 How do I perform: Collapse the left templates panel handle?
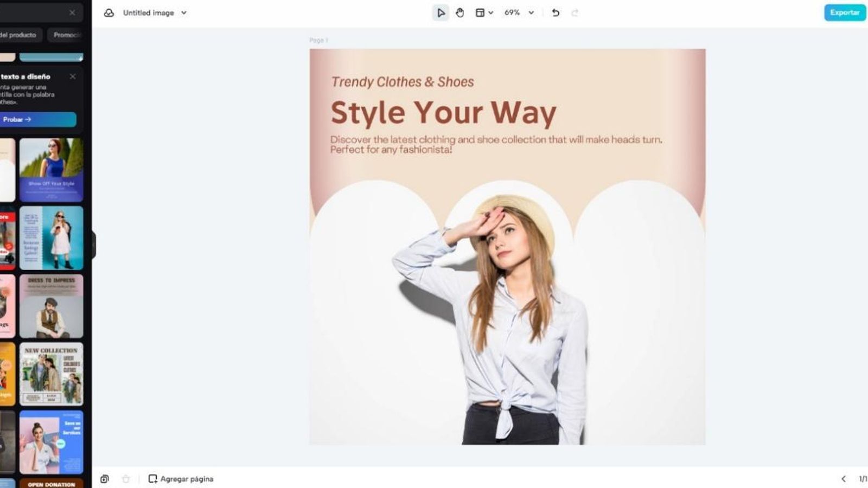93,245
